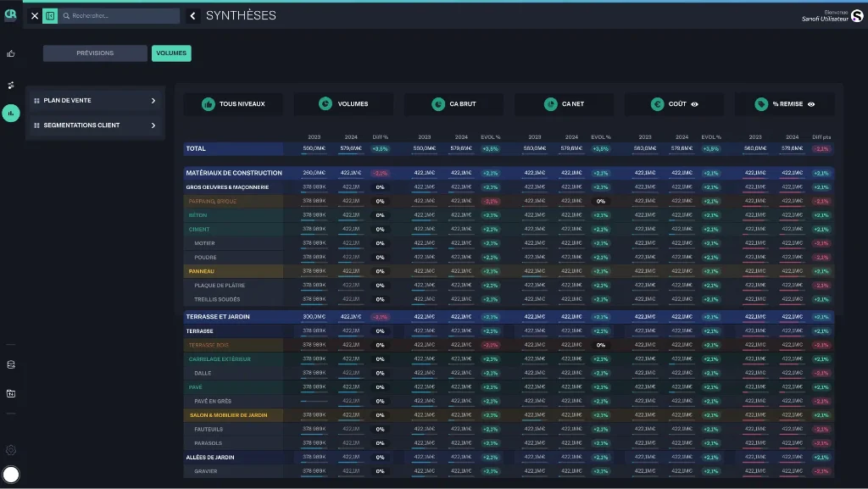Toggle the side panel layout icon
The width and height of the screenshot is (868, 489).
coord(50,16)
